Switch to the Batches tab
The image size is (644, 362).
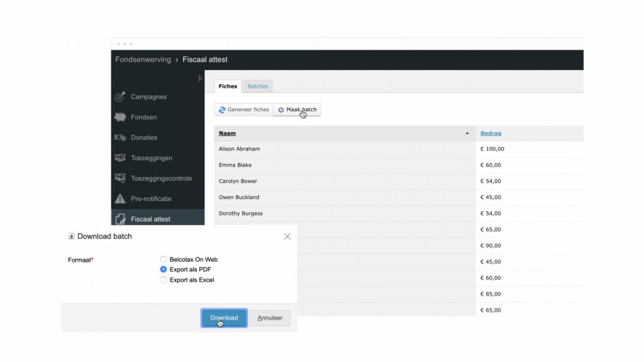point(258,86)
